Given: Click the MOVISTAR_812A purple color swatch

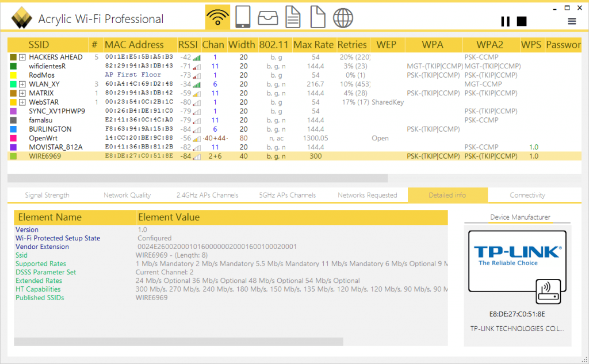Looking at the screenshot, I should pos(13,147).
